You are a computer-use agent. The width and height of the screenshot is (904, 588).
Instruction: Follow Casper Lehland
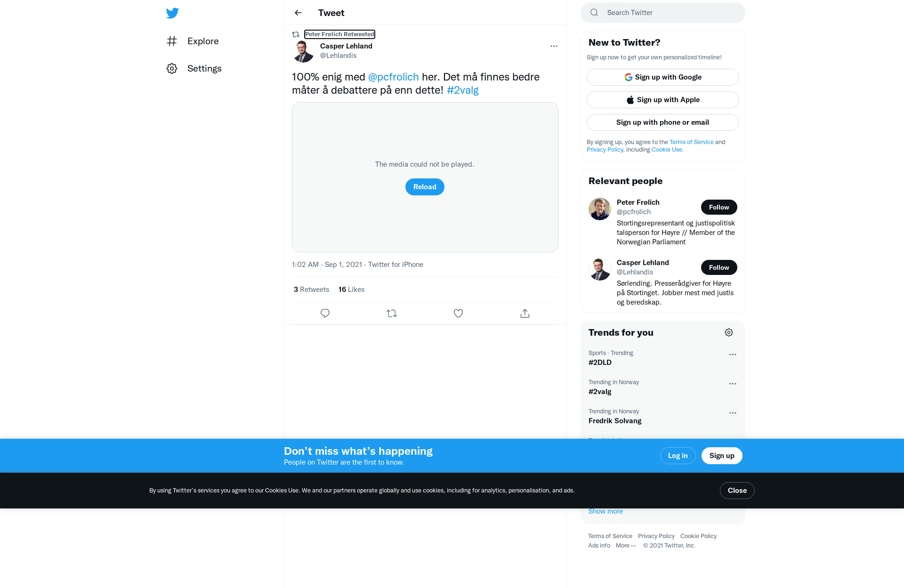pos(719,267)
